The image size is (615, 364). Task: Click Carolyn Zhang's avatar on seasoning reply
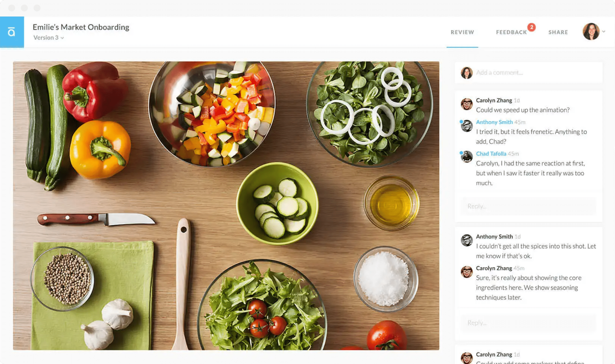click(x=467, y=272)
